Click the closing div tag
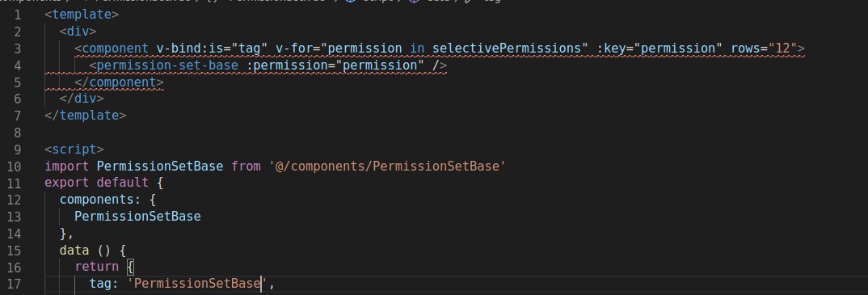 82,99
